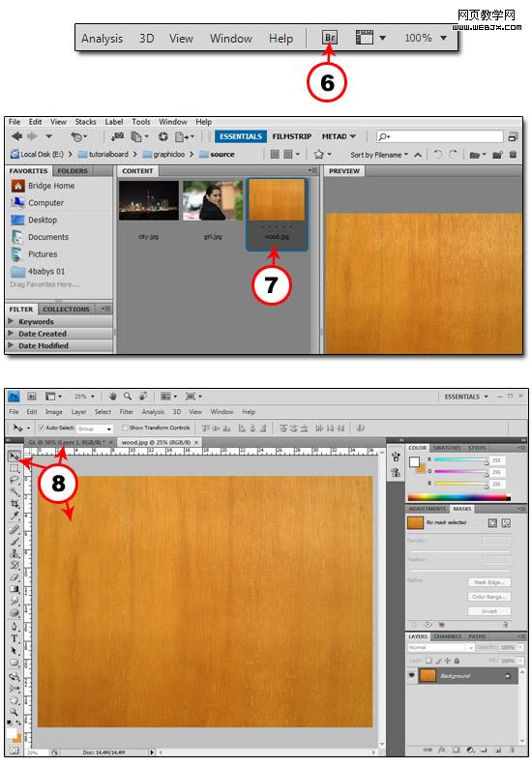Select the Crop tool
The height and width of the screenshot is (768, 532).
15,504
